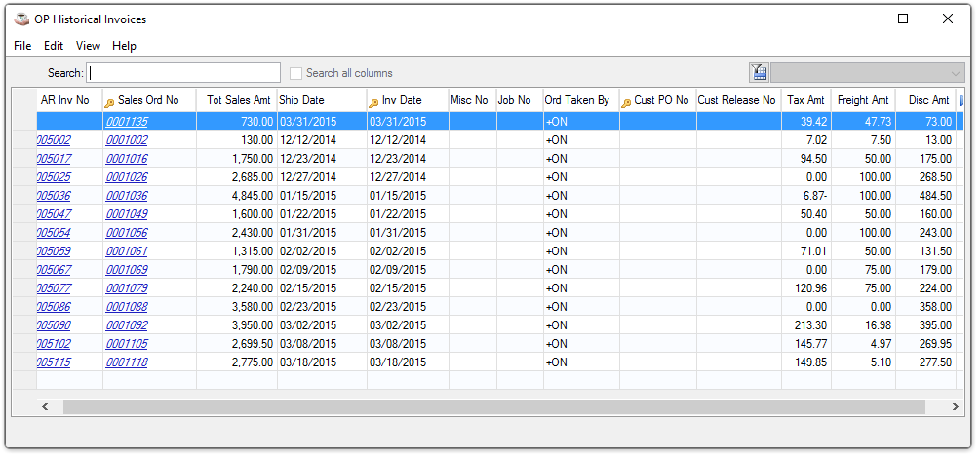Click the key icon on Sales Ord No

109,101
